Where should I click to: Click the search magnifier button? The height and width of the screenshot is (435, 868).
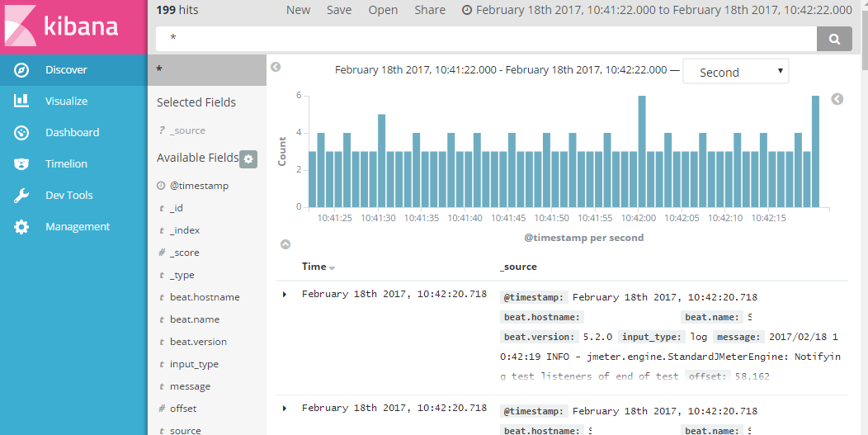(834, 39)
